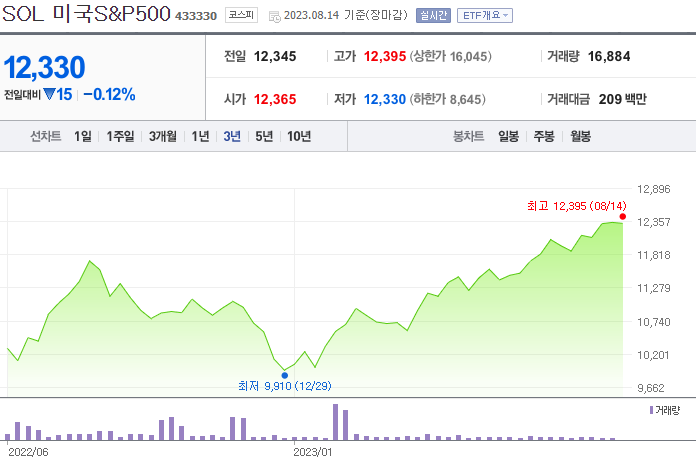Click the calendar clock icon beside date
696x471 pixels.
275,17
